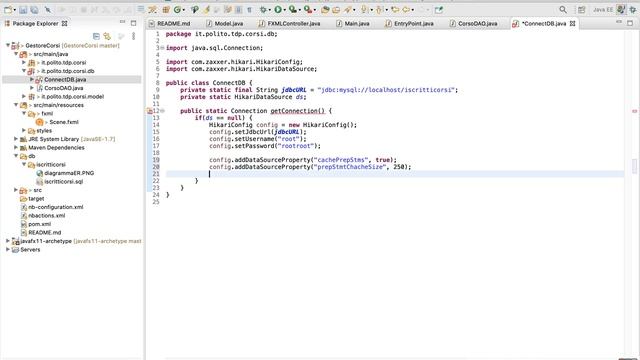This screenshot has height=360, width=640.
Task: Click the Save toolbar icon
Action: [x=23, y=10]
